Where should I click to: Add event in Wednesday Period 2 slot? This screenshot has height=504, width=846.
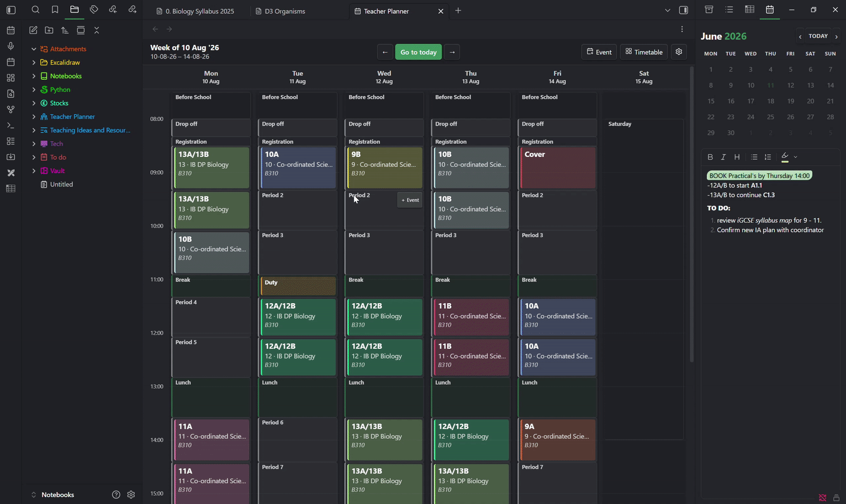point(410,200)
